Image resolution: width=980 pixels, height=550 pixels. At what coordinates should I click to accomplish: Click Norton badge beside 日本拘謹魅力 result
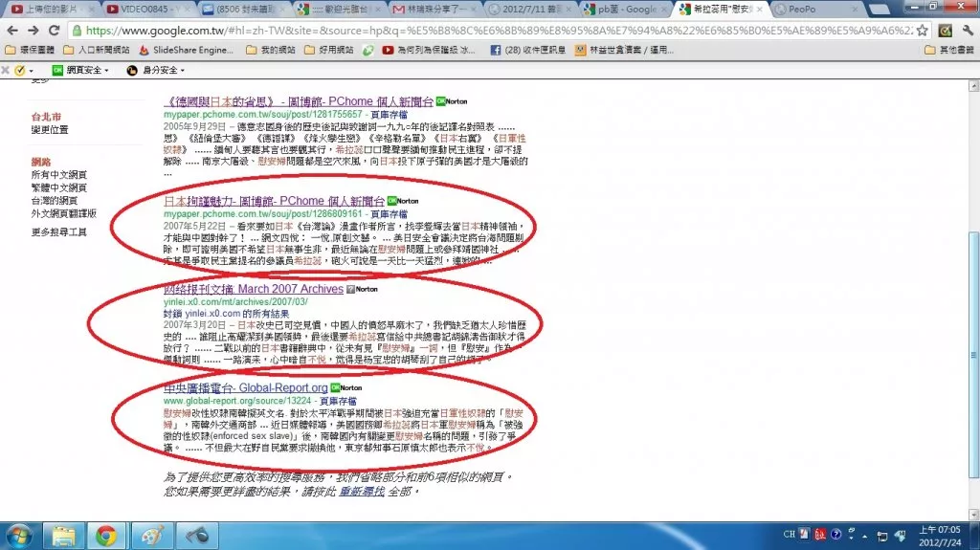pyautogui.click(x=403, y=201)
